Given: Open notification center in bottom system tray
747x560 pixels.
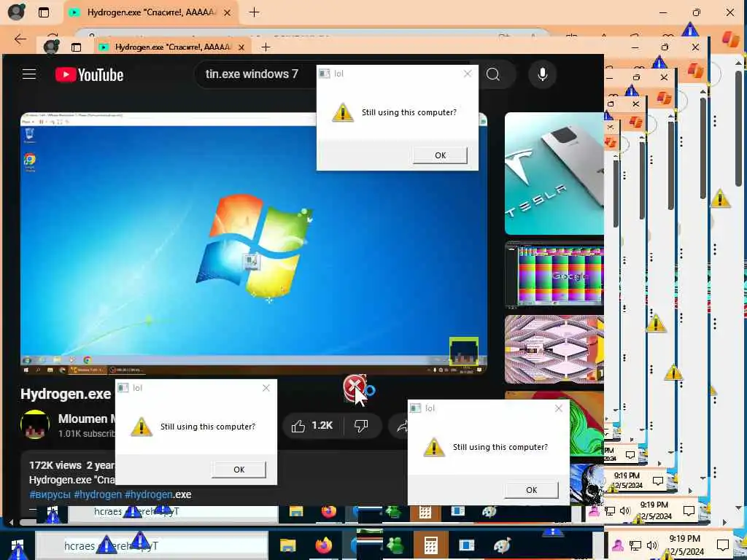Looking at the screenshot, I should pyautogui.click(x=723, y=545).
